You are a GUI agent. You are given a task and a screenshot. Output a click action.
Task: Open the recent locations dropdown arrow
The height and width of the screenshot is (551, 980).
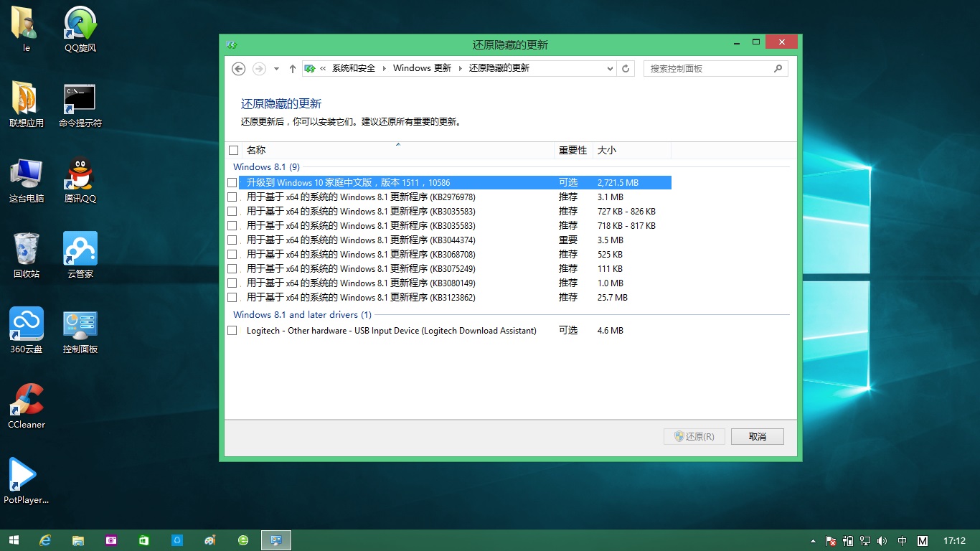click(276, 69)
